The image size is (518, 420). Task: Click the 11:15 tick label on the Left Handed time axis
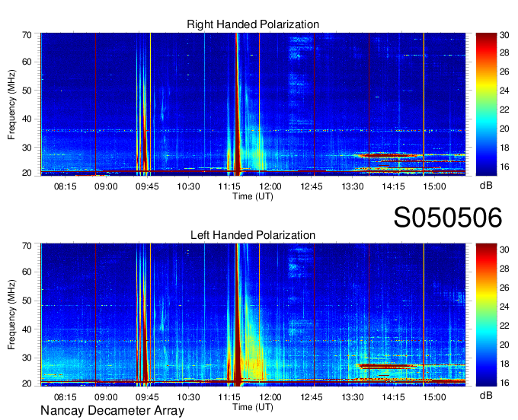pyautogui.click(x=229, y=397)
